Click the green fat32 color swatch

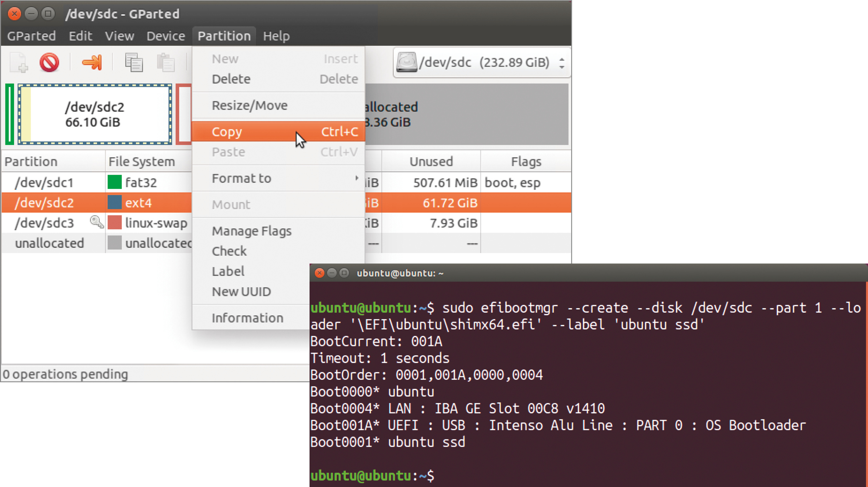[x=115, y=182]
